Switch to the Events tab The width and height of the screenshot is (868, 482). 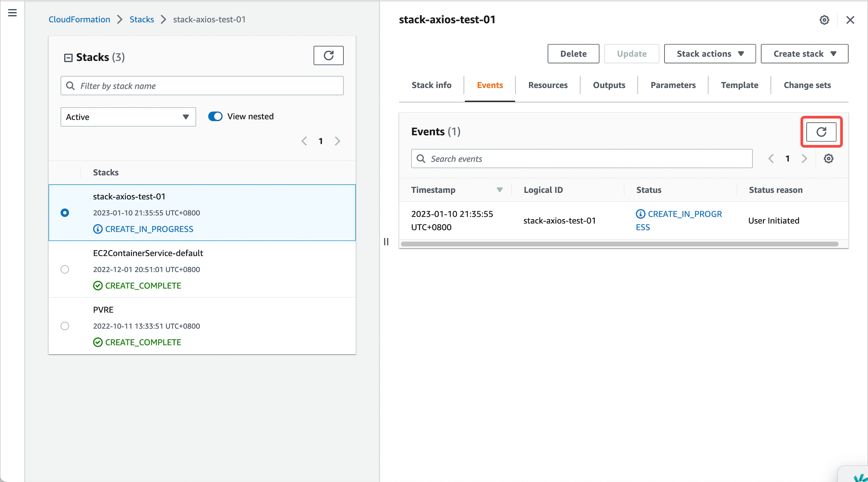[490, 85]
